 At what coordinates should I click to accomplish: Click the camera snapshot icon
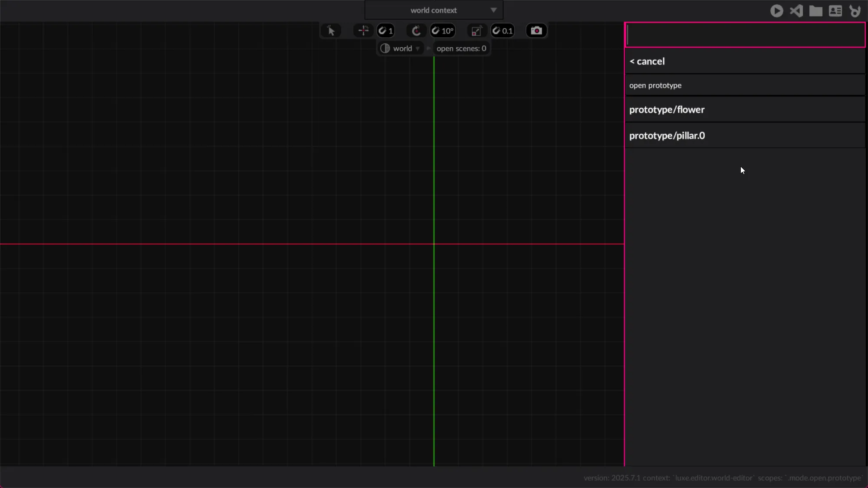[x=536, y=31]
